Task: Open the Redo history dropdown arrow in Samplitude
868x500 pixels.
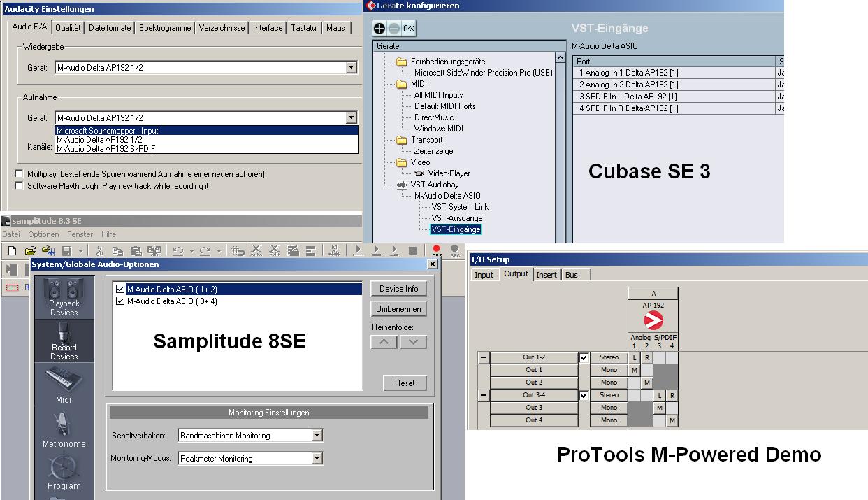Action: pyautogui.click(x=219, y=252)
